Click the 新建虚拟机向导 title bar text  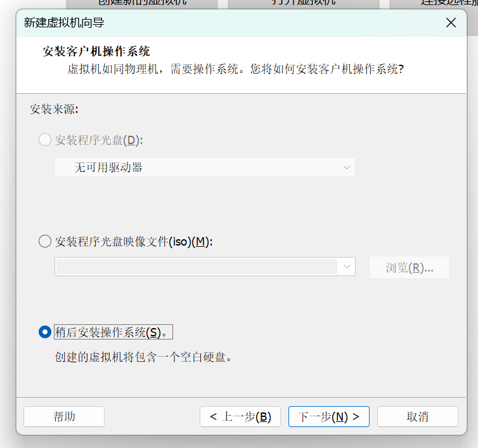(x=64, y=23)
